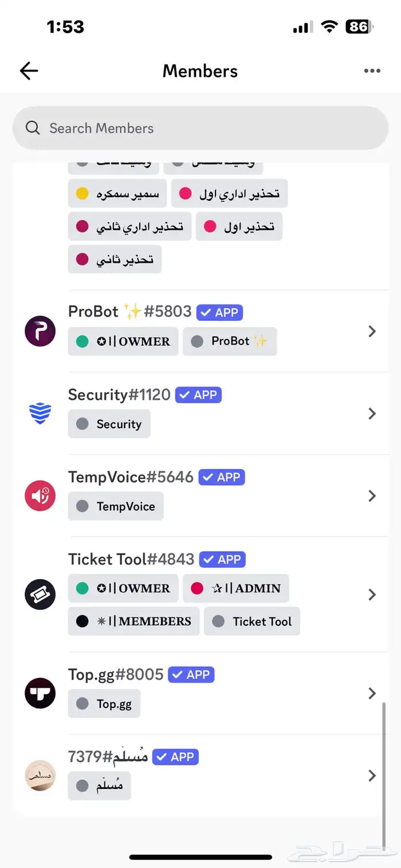Screen dimensions: 401x868
Task: Open Security#1120 details via its chevron
Action: 372,414
